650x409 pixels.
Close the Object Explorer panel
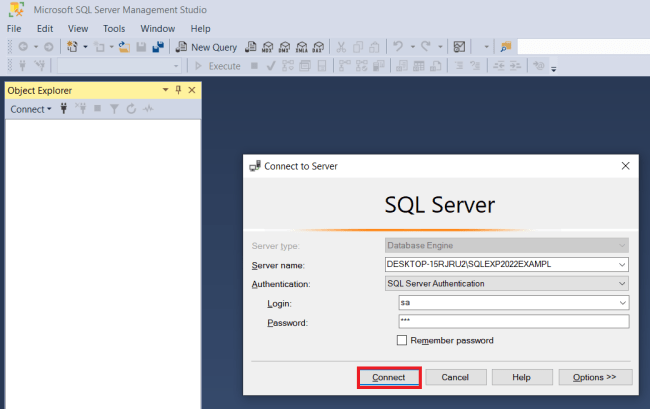click(x=192, y=90)
